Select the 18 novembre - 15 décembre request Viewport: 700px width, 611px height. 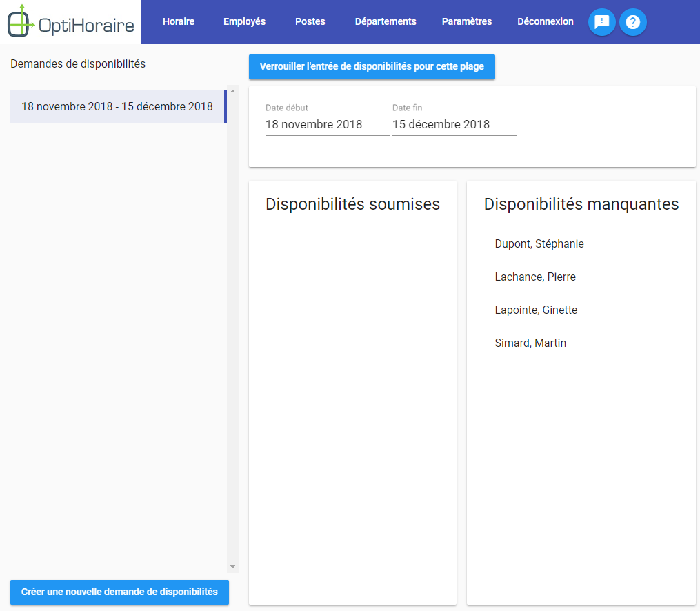119,107
